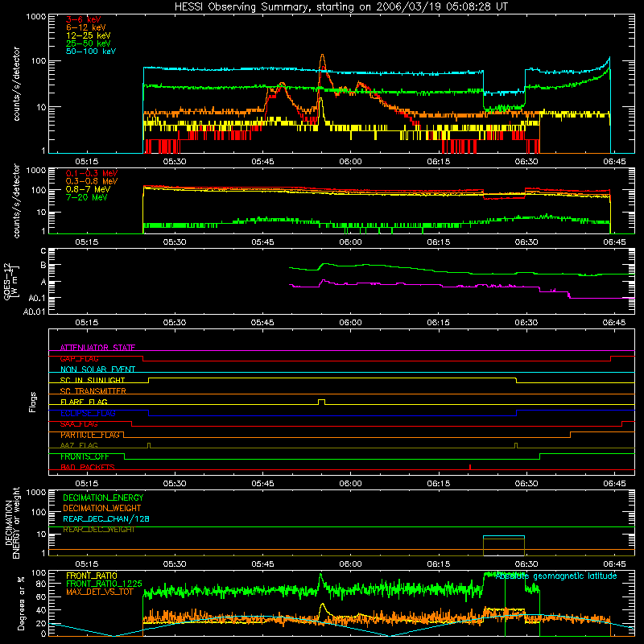This screenshot has height=644, width=644.
Task: Click the A0.1 GOES class tick label
Action: (36, 299)
